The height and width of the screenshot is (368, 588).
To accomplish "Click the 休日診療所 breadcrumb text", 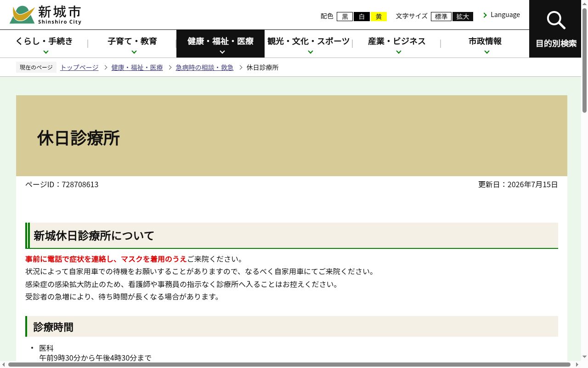I will click(263, 68).
